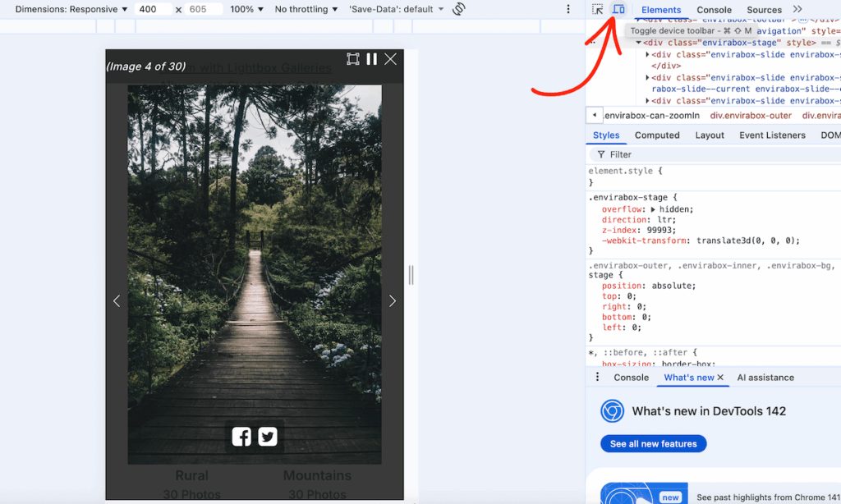The width and height of the screenshot is (841, 504).
Task: Click the rotate viewport orientation icon
Action: click(x=458, y=9)
